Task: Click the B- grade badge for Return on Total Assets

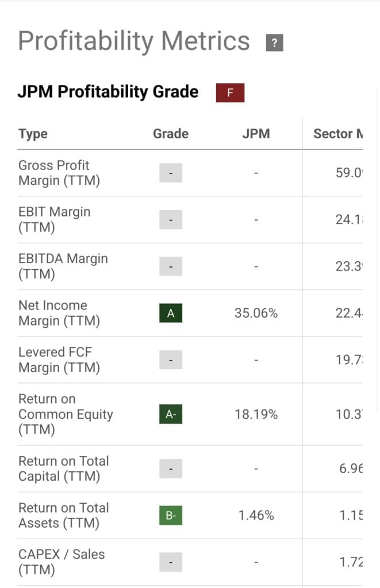Action: (170, 515)
